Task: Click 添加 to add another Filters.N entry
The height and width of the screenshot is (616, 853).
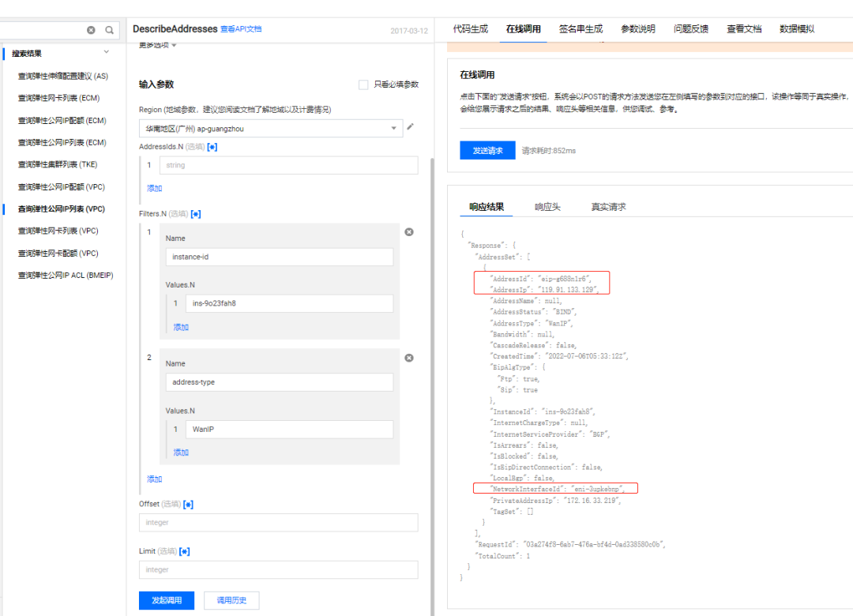Action: click(x=154, y=479)
